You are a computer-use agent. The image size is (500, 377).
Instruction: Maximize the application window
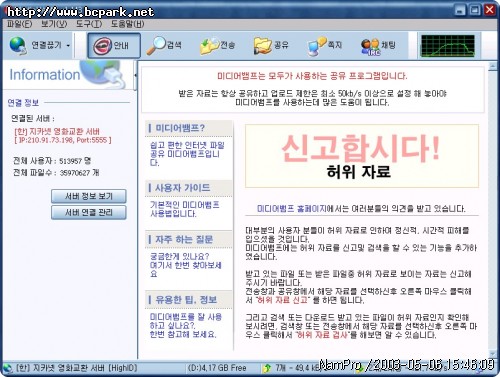click(475, 10)
